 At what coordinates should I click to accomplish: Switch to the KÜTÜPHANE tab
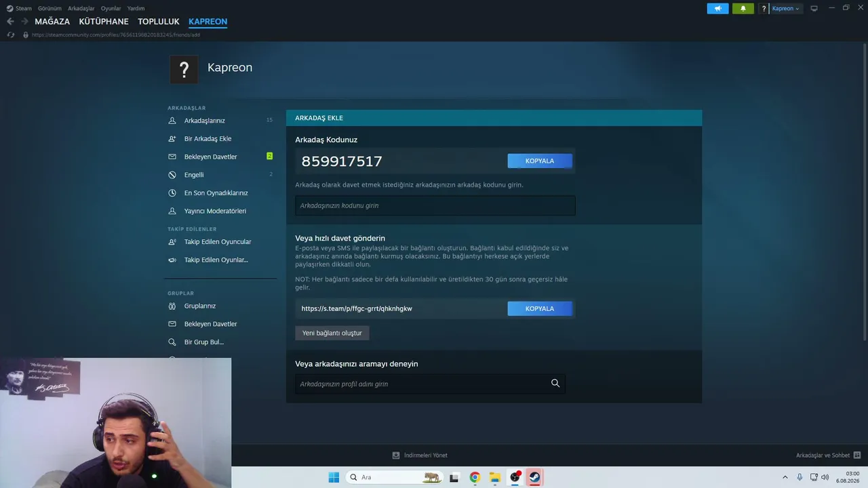(x=104, y=22)
